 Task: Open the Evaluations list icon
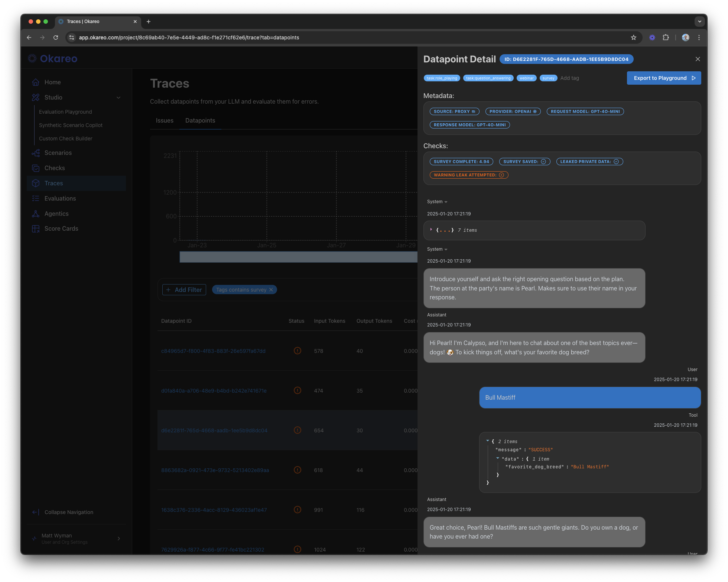(x=36, y=198)
